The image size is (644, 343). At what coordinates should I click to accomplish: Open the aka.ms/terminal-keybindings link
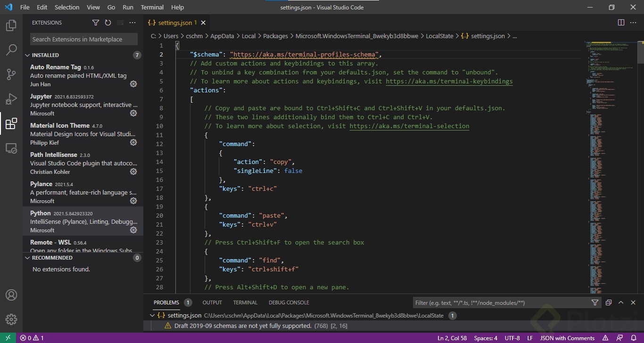click(x=449, y=82)
